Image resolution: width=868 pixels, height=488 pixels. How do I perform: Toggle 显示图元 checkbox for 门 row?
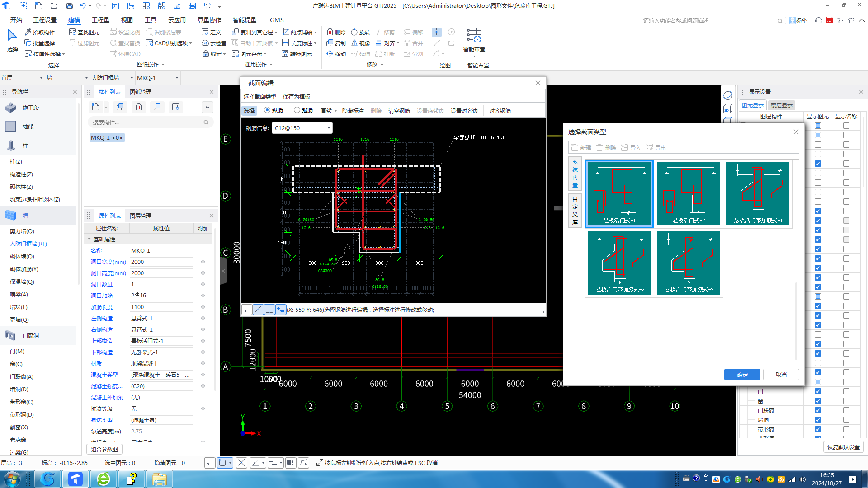[x=818, y=391]
